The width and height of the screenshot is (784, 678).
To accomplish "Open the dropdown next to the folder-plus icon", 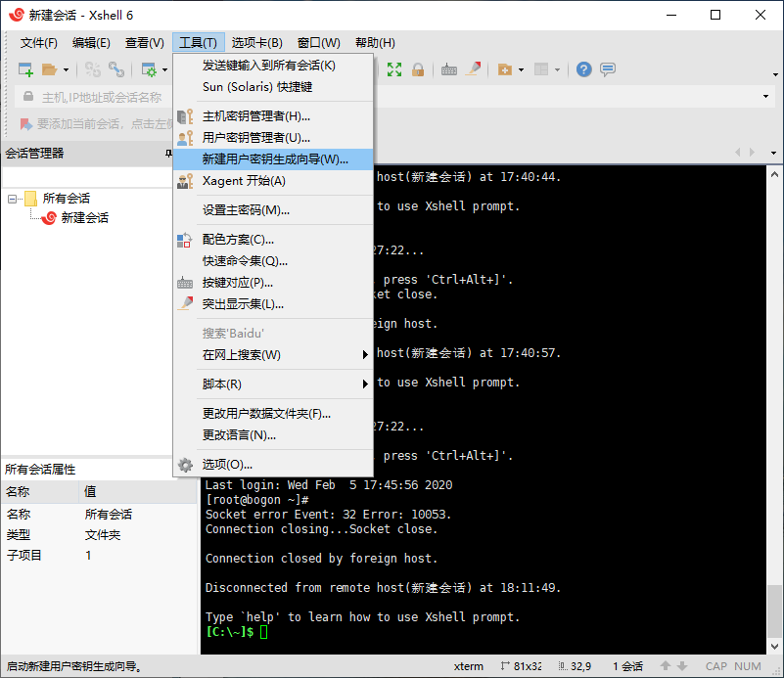I will point(521,69).
